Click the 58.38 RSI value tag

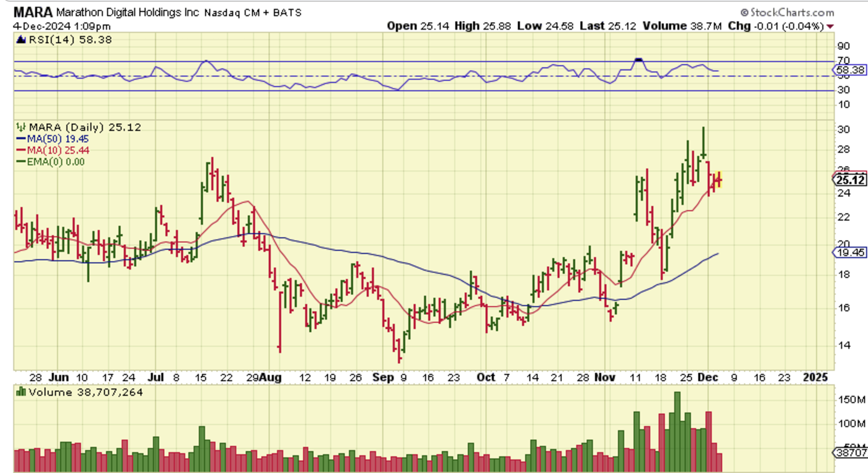[850, 70]
